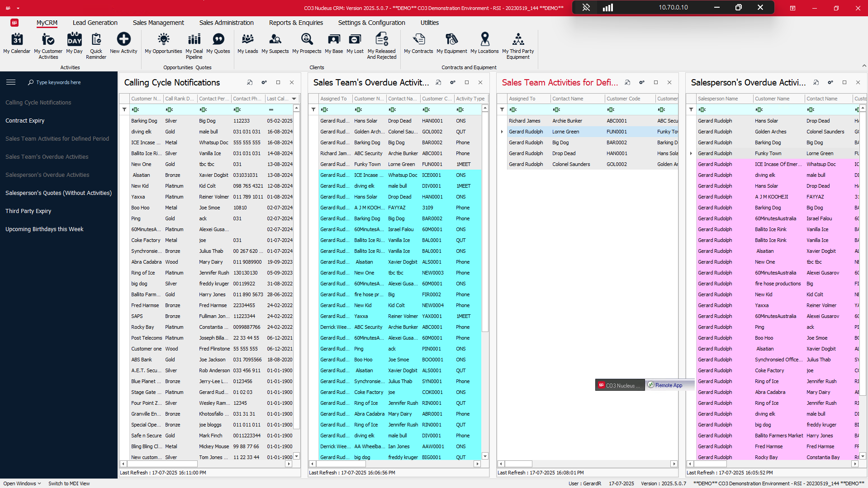Image resolution: width=868 pixels, height=488 pixels.
Task: Open the sidebar hamburger menu
Action: (11, 82)
